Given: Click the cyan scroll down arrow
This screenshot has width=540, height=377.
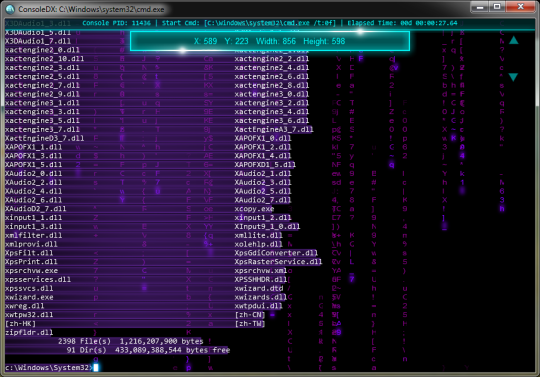Looking at the screenshot, I should point(513,77).
